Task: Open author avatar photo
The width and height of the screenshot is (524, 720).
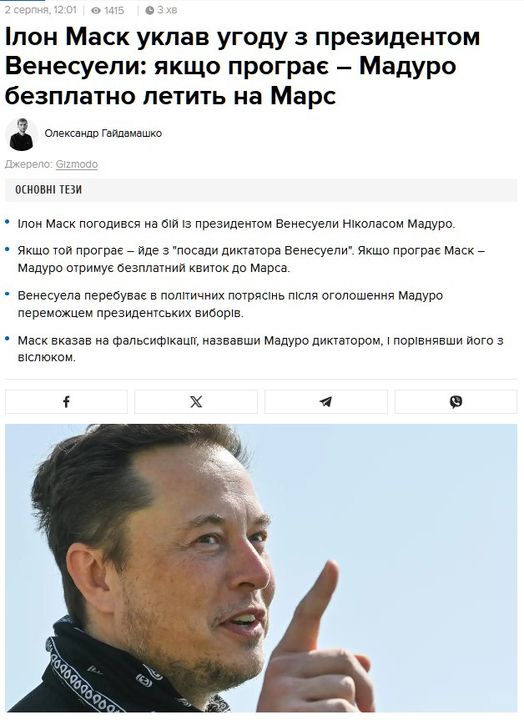Action: (x=21, y=134)
